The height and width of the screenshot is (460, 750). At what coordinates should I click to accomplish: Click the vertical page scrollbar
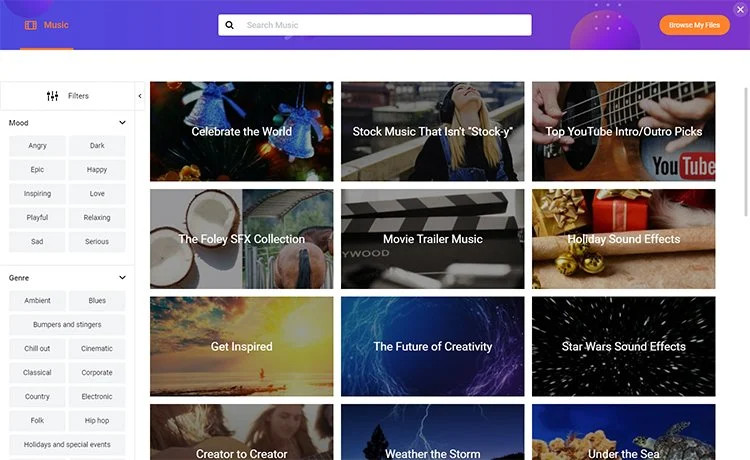coord(747,152)
